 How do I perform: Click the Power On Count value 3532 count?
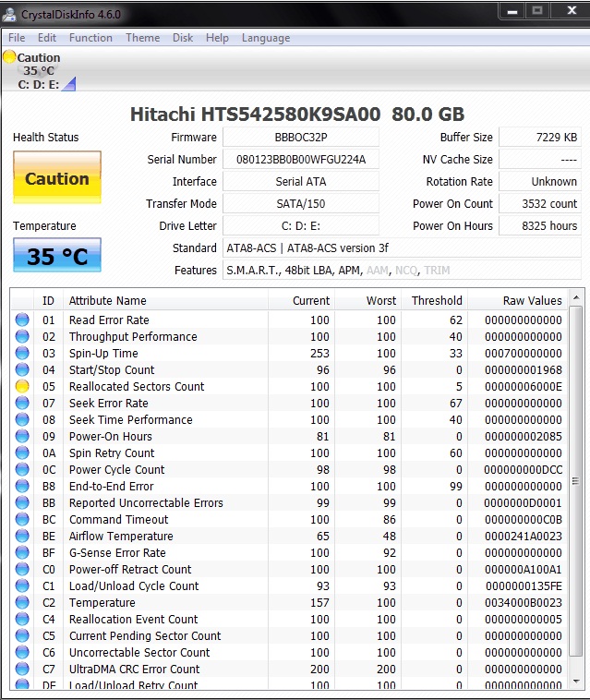click(540, 203)
